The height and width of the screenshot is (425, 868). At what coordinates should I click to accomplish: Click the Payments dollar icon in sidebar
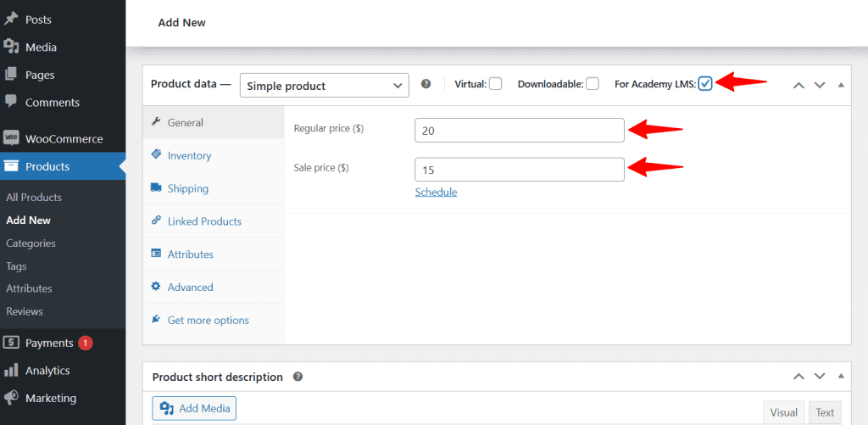pyautogui.click(x=12, y=343)
